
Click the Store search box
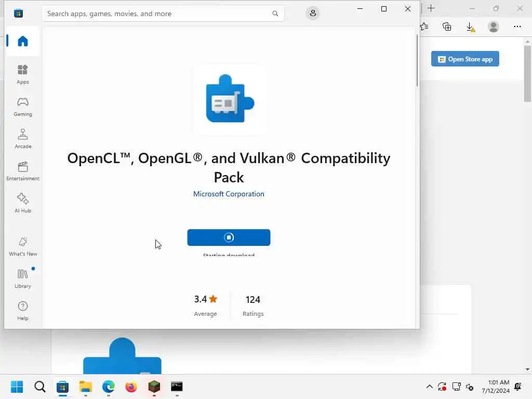pos(163,14)
